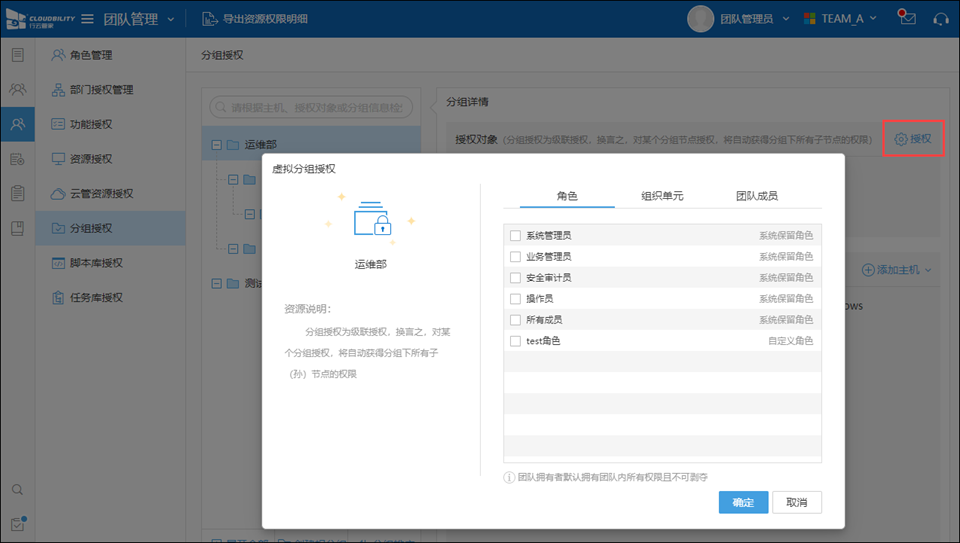The height and width of the screenshot is (543, 960).
Task: Open 脚本库授权 in the sidebar
Action: point(95,263)
